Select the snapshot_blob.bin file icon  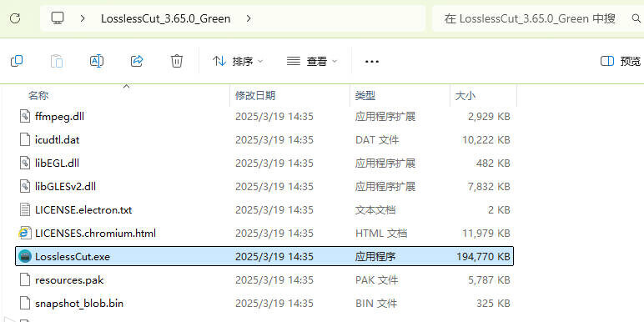(25, 304)
